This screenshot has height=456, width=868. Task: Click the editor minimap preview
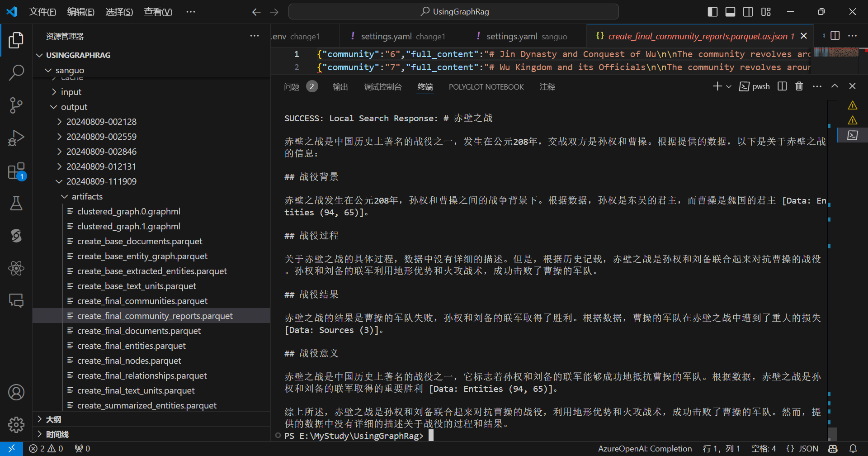[x=836, y=52]
